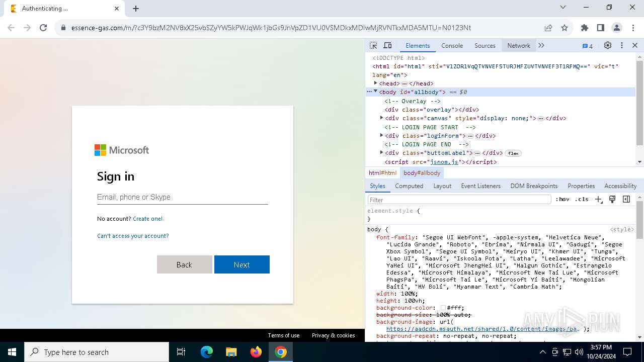
Task: Select html#html in the breadcrumb
Action: 382,173
